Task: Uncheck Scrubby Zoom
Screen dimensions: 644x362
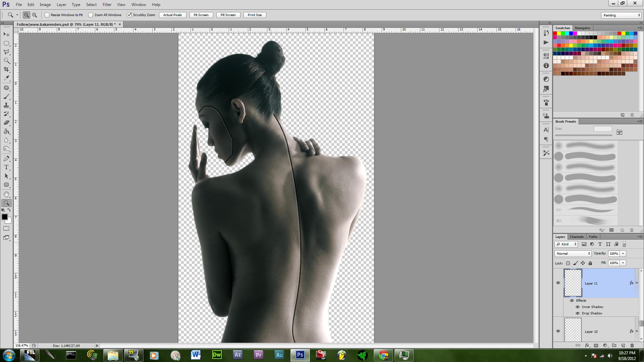Action: [x=129, y=15]
